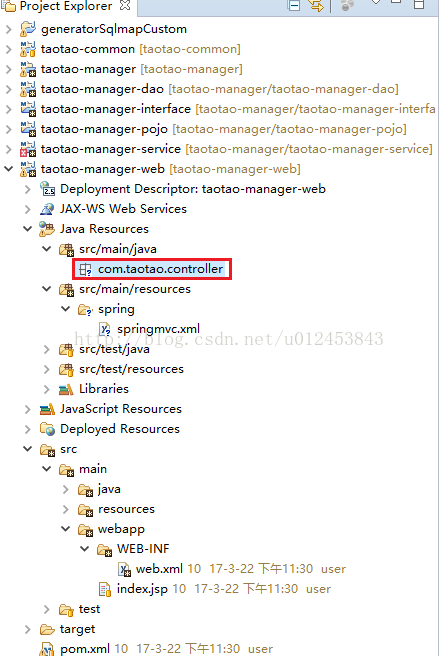Screen dimensions: 439x656
Task: Click the WEB-INF folder icon
Action: 105,549
